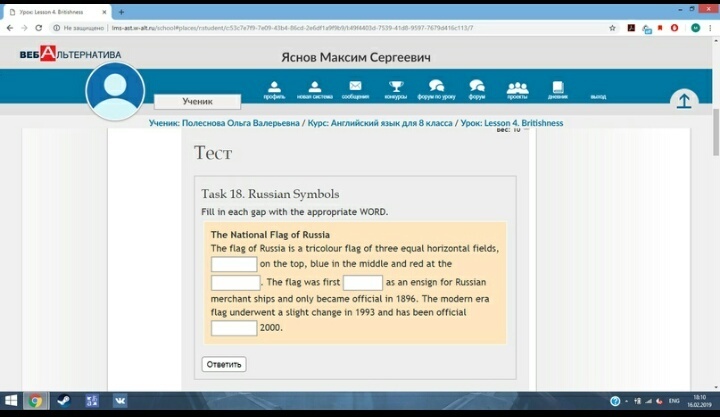Select the Lesson 4. Britishness browser tab
The image size is (720, 417).
point(55,11)
